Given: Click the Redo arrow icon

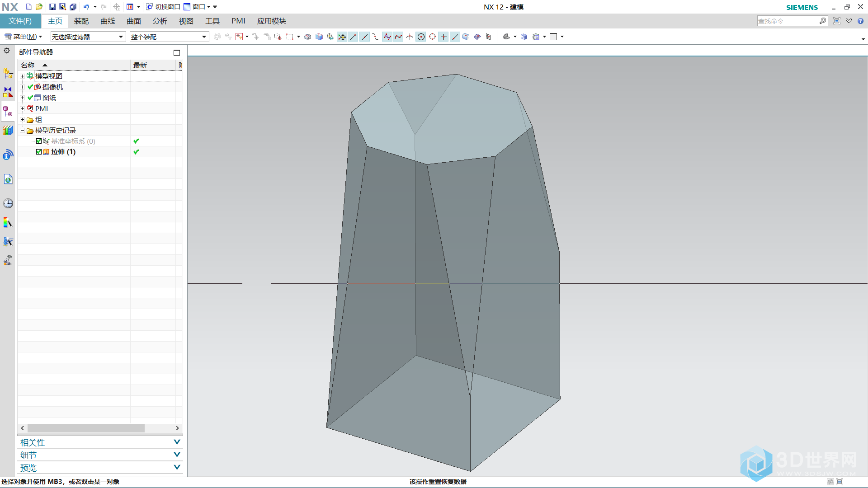Looking at the screenshot, I should pyautogui.click(x=104, y=7).
